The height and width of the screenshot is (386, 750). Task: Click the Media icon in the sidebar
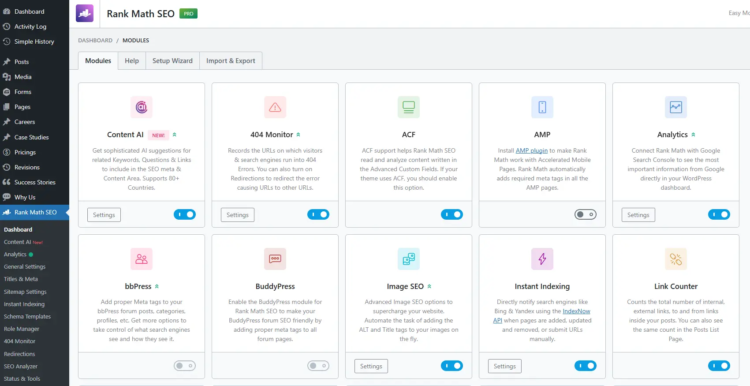click(x=6, y=77)
